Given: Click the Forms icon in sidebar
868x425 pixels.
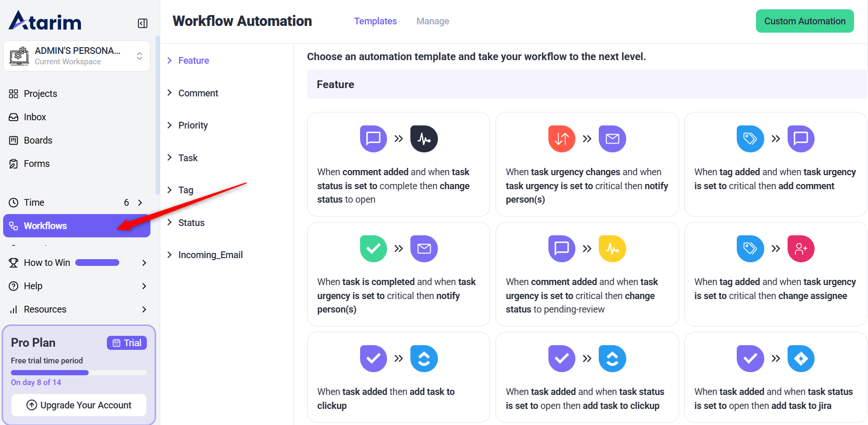Looking at the screenshot, I should [13, 164].
